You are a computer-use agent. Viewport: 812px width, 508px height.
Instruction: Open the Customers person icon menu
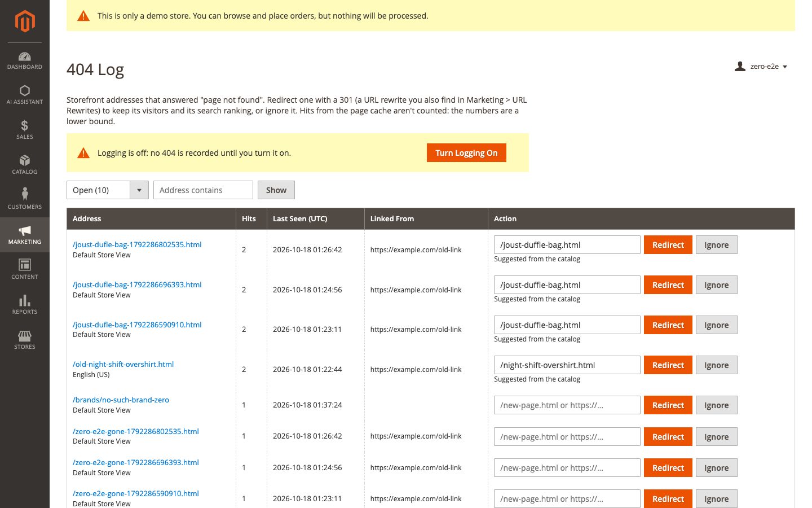tap(25, 200)
